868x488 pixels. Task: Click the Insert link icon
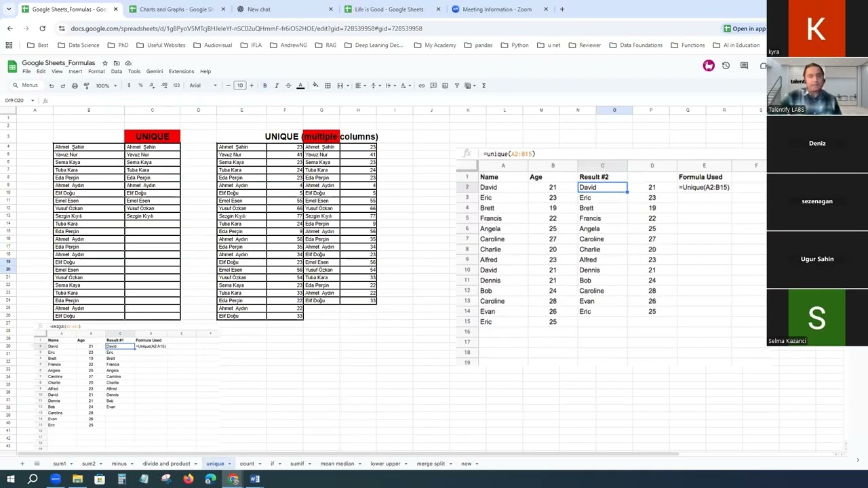pyautogui.click(x=421, y=85)
